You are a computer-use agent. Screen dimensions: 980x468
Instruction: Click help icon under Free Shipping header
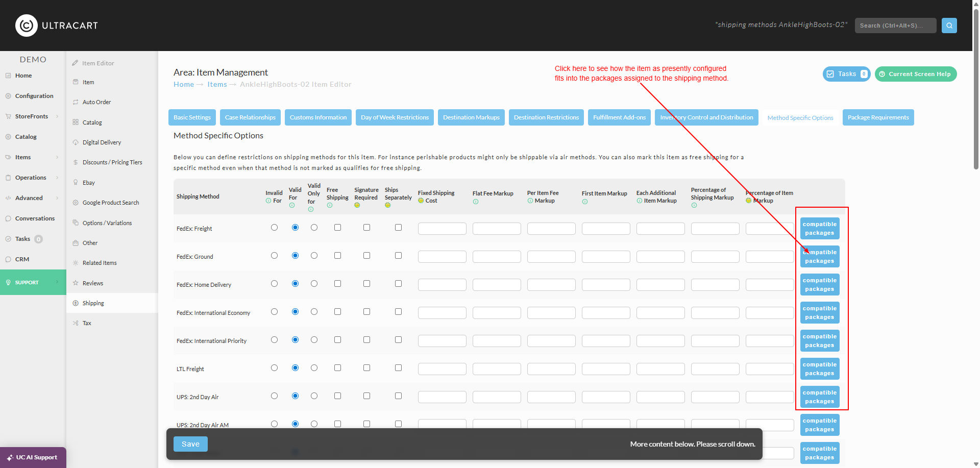pos(330,205)
